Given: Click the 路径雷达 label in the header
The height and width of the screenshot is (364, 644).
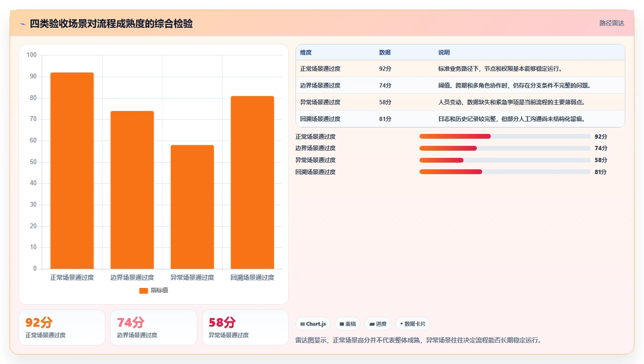Looking at the screenshot, I should [x=612, y=23].
